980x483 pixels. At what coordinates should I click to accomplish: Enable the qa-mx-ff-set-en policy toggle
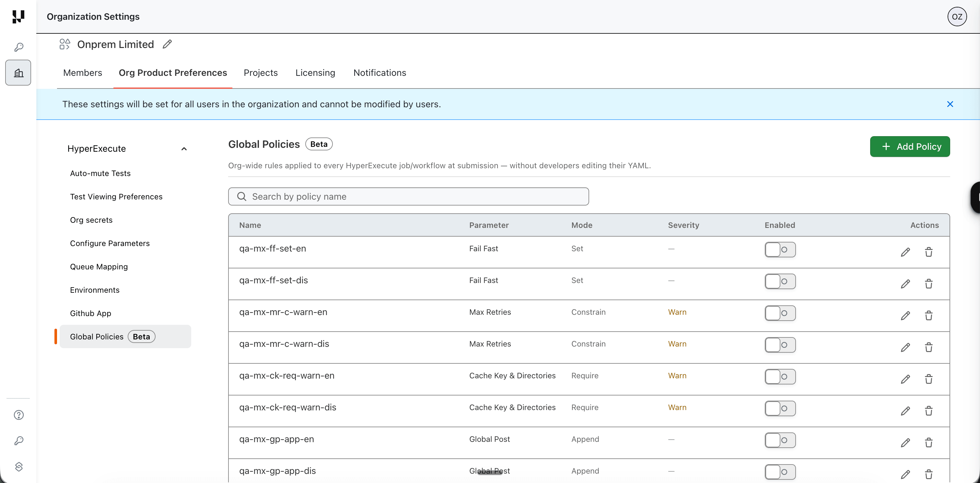click(x=780, y=250)
